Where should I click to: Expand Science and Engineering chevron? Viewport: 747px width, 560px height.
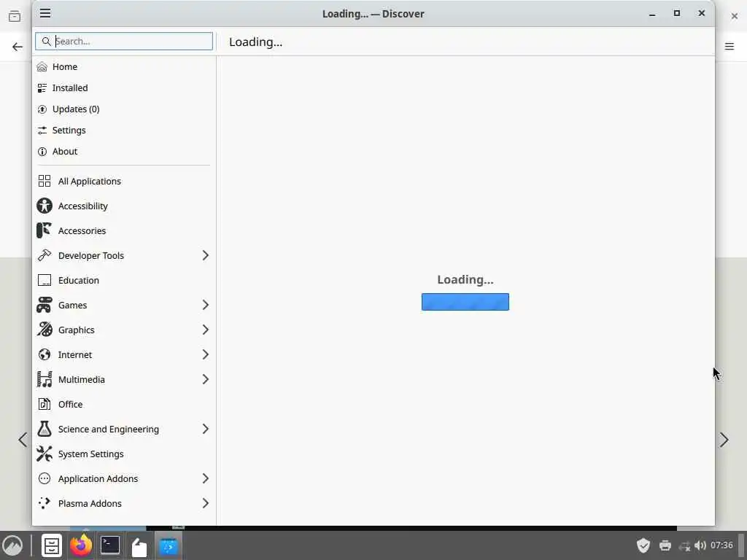(x=205, y=429)
